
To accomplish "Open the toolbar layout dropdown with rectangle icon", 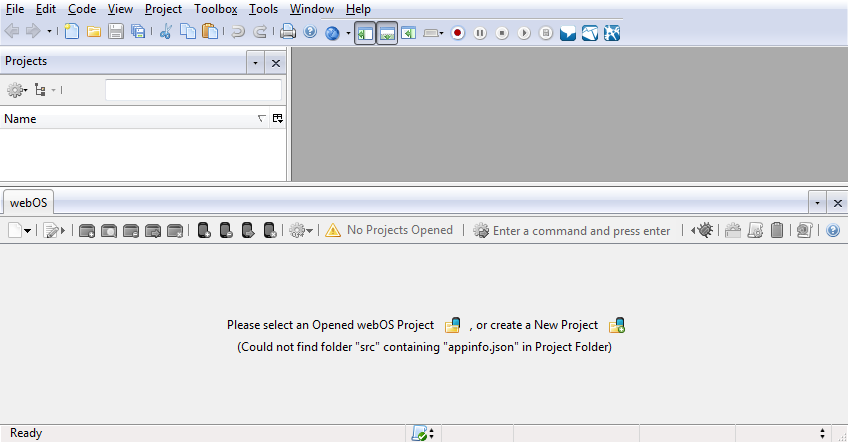I will click(x=433, y=33).
